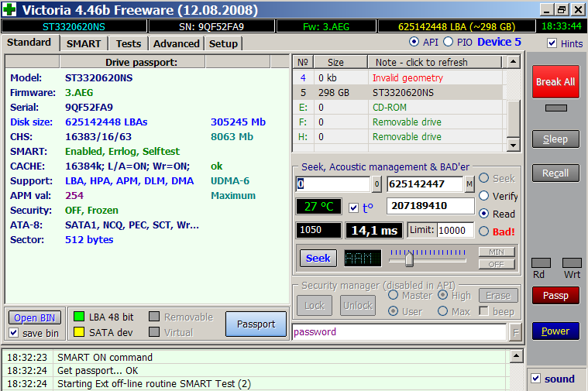Screen dimensions: 588x391
Task: Click the Open BIN button
Action: point(35,318)
